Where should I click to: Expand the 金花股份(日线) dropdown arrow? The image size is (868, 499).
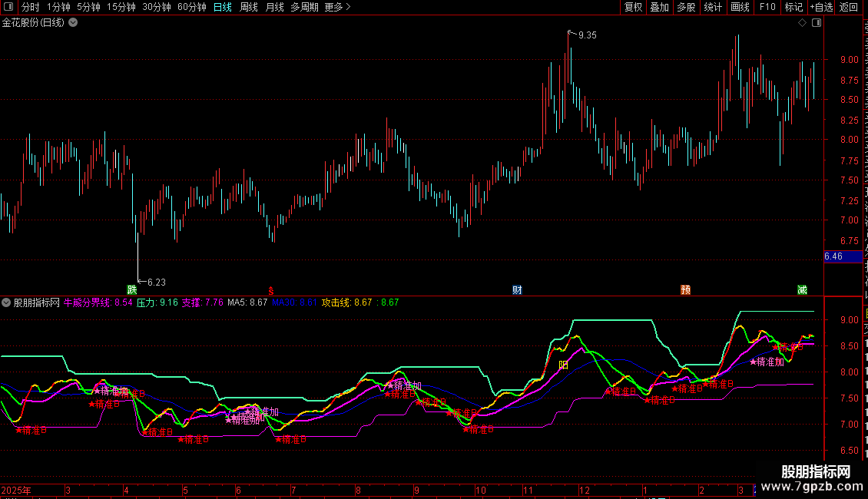click(73, 23)
